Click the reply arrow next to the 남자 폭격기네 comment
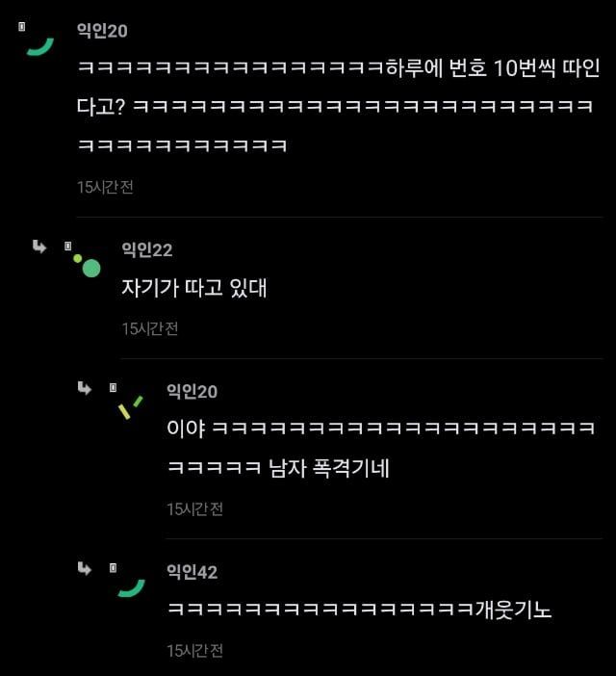Screen dimensions: 616x676 tap(85, 388)
